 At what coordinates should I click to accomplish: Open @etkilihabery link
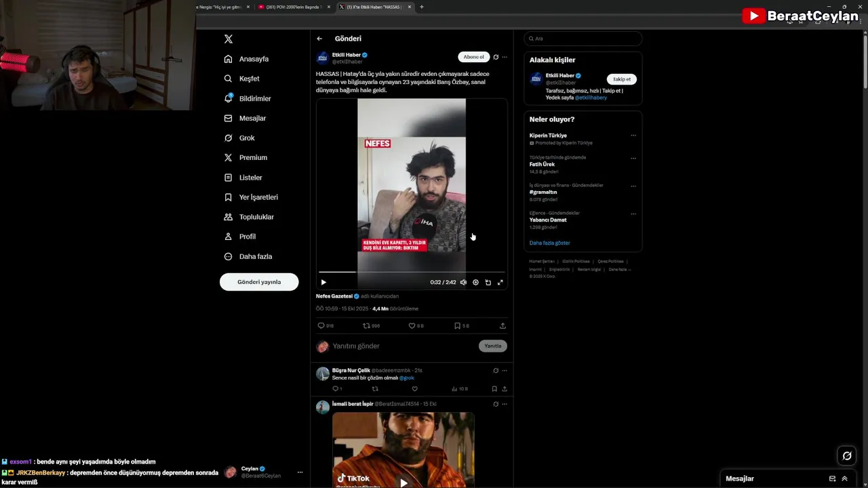(x=591, y=98)
